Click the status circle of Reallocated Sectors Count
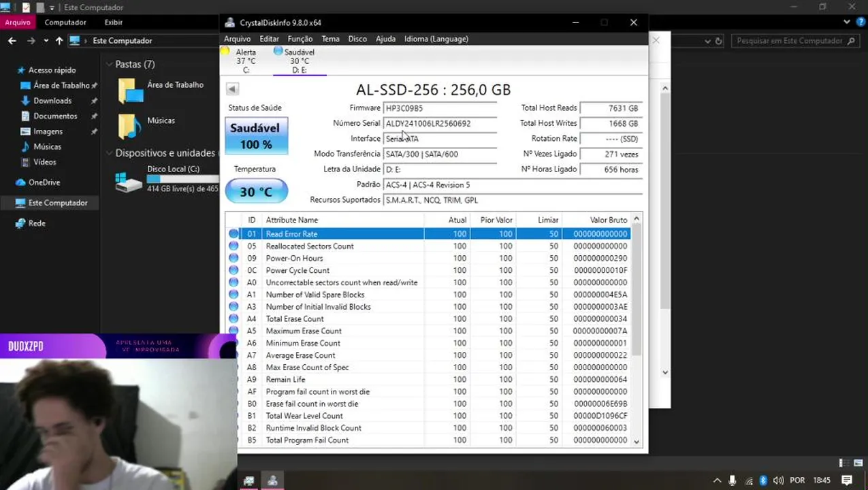Viewport: 868px width, 490px height. [234, 246]
